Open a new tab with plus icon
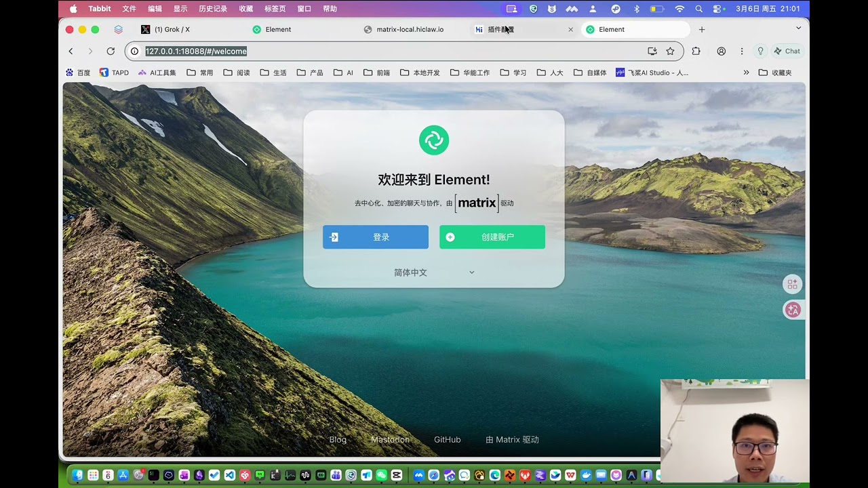 coord(702,29)
